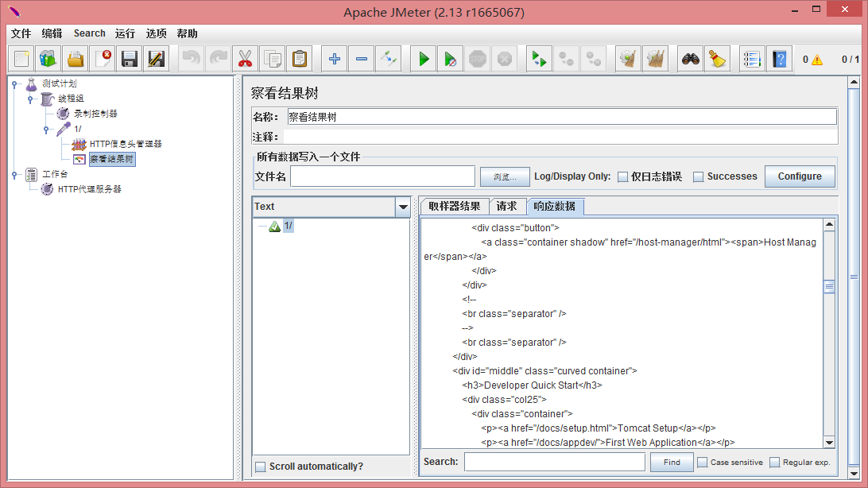Click the Configure button
The image size is (868, 488).
click(x=800, y=176)
